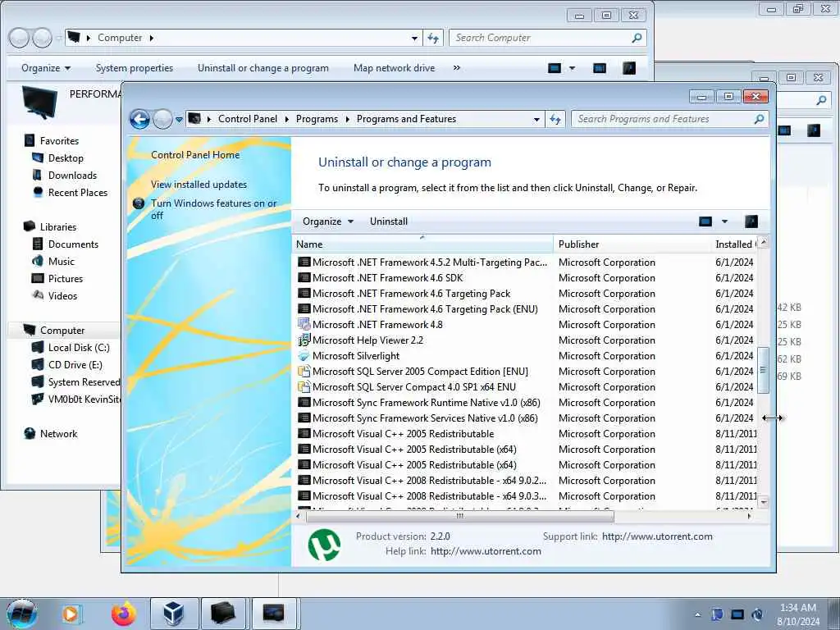Viewport: 840px width, 630px height.
Task: Open Network in Computer window sidebar
Action: click(x=58, y=434)
